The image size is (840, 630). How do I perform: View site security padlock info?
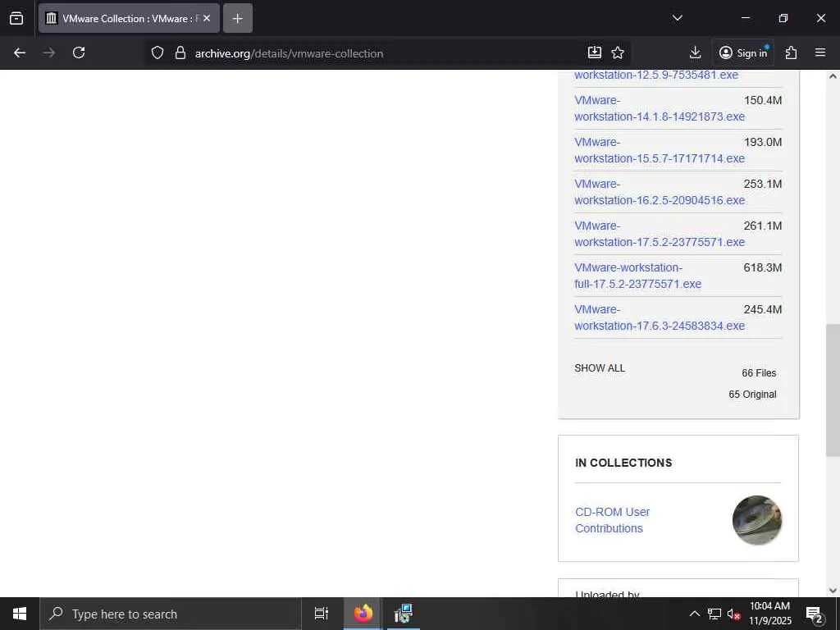coord(180,52)
